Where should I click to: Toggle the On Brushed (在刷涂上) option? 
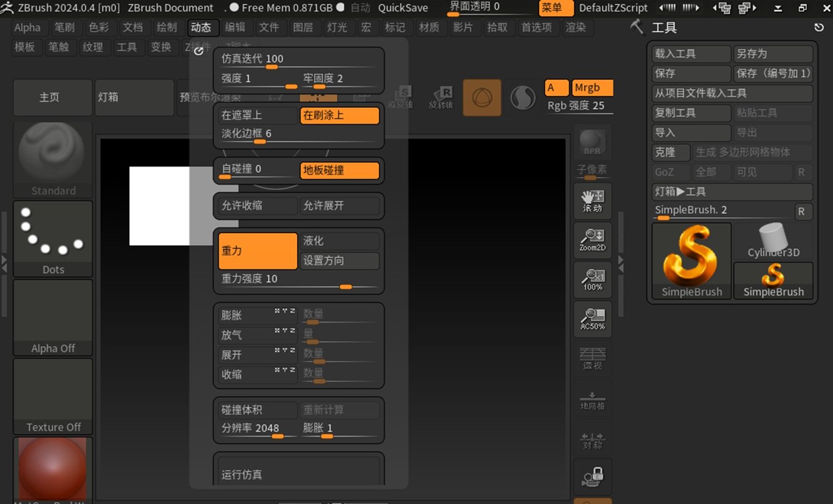tap(340, 115)
